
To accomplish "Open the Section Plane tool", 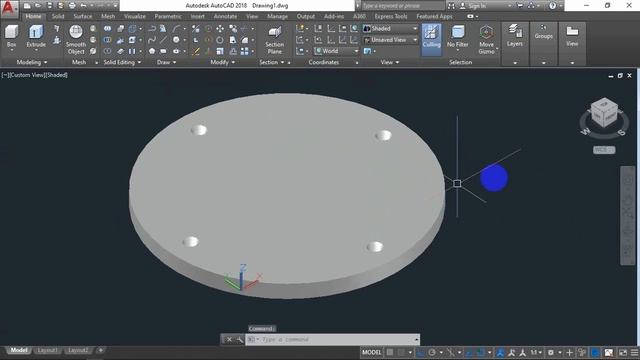I will [275, 40].
